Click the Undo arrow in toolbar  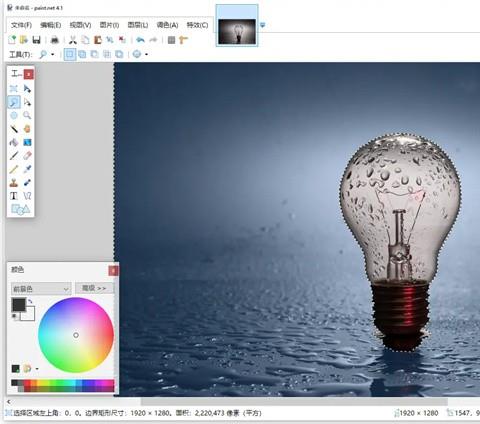pos(141,40)
